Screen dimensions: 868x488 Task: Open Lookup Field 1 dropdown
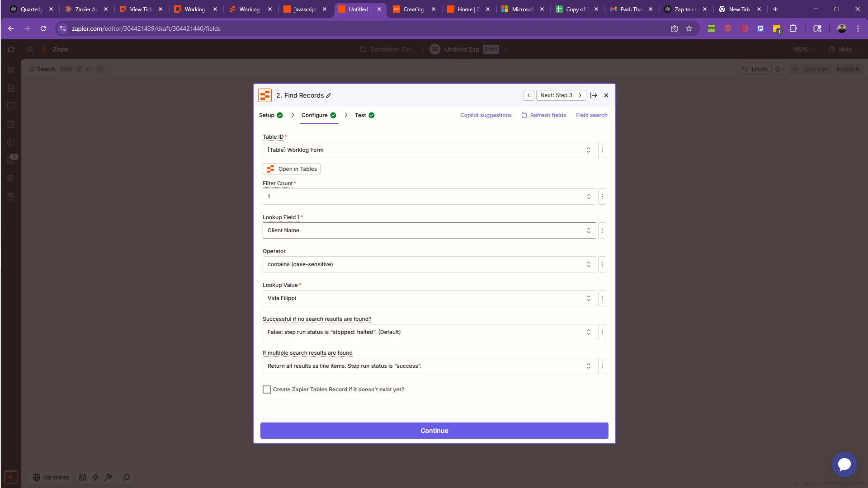[429, 230]
